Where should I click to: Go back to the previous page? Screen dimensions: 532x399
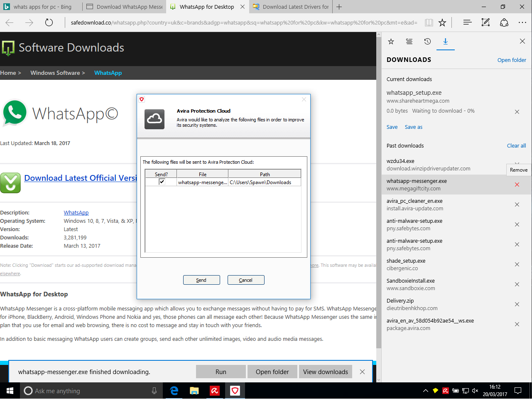click(10, 22)
